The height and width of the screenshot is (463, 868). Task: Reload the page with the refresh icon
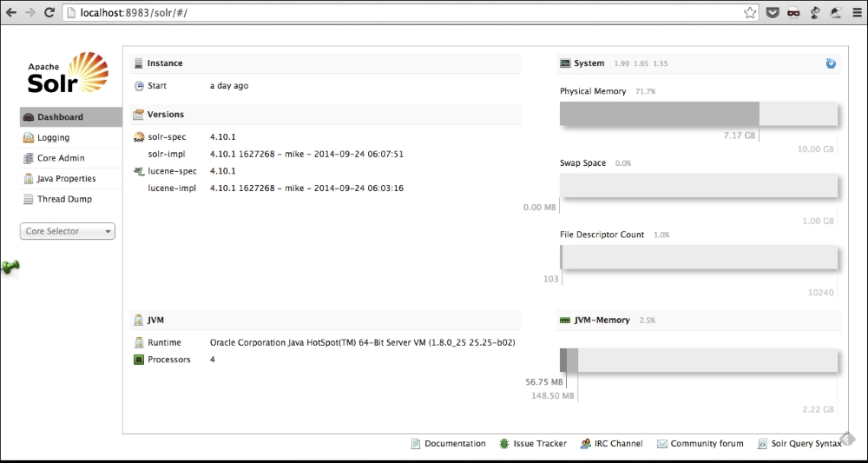[x=49, y=12]
